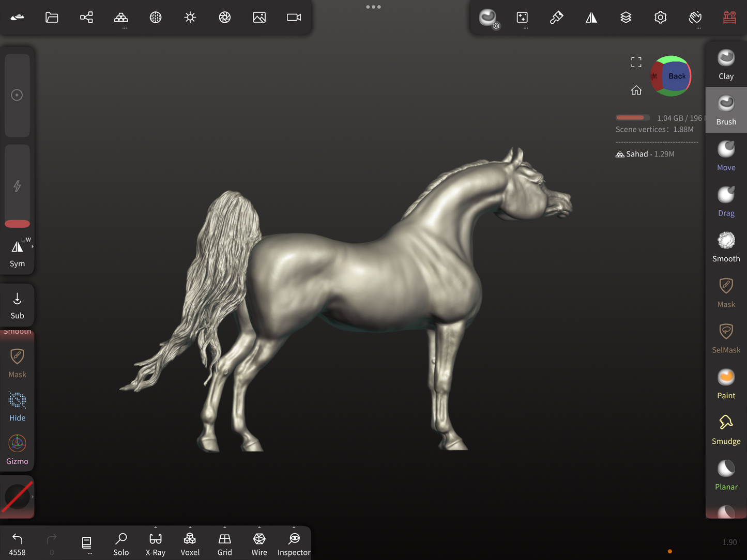Toggle the Grid display

pos(224,543)
